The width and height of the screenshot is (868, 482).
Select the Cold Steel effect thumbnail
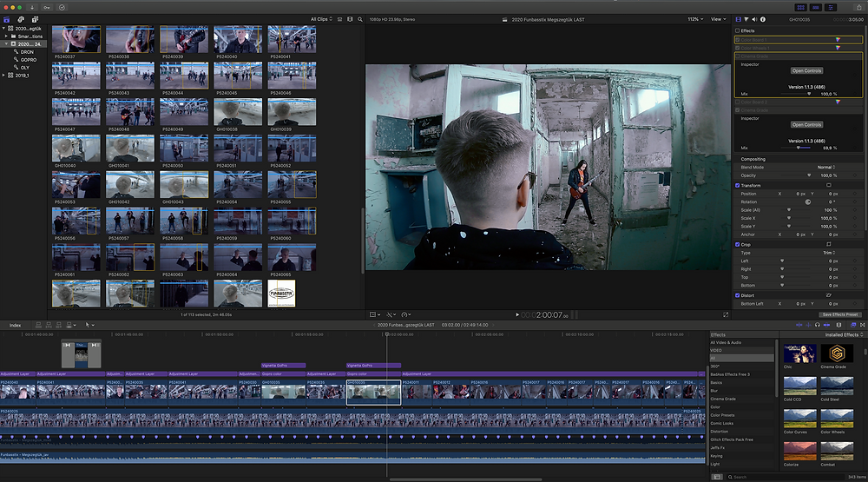[x=837, y=386]
